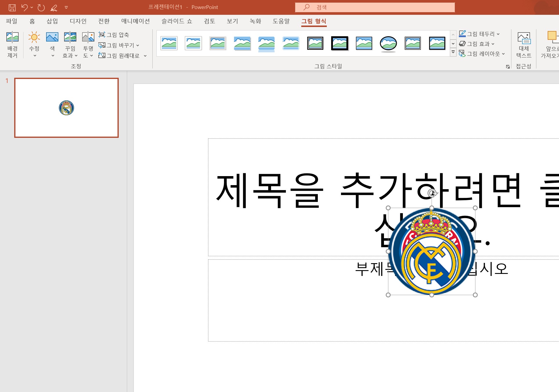The width and height of the screenshot is (559, 392).
Task: Open the Customize Quick Access Toolbar dropdown
Action: [66, 8]
